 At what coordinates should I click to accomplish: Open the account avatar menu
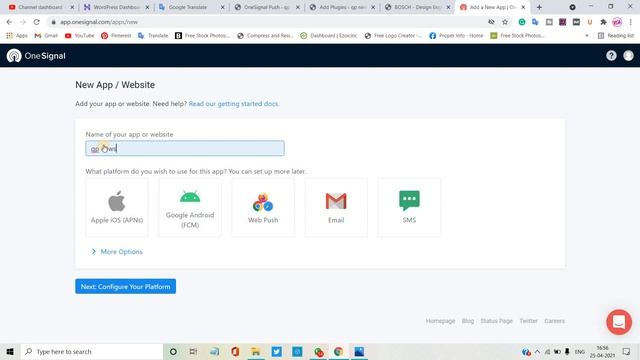[628, 56]
